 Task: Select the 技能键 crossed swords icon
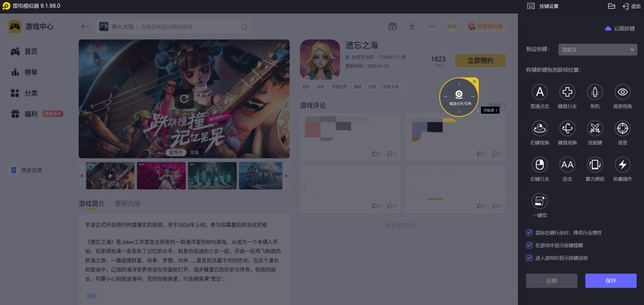(x=595, y=128)
